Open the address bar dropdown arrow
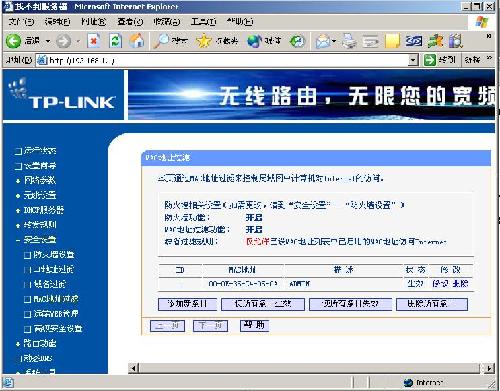 (413, 60)
